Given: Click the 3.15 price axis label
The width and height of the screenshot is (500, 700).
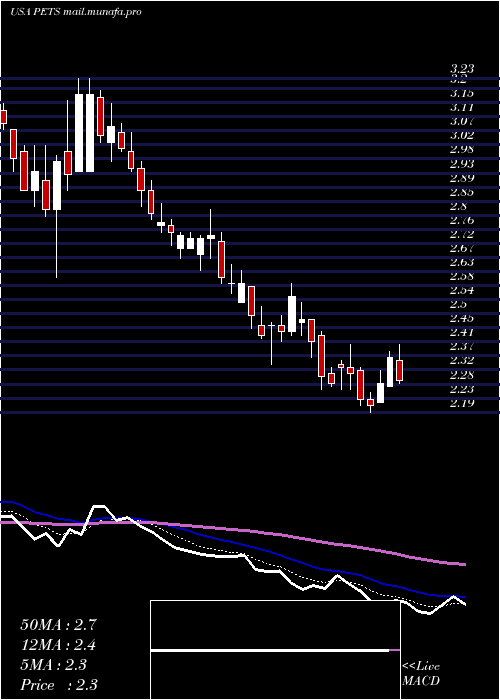Looking at the screenshot, I should pyautogui.click(x=462, y=93).
